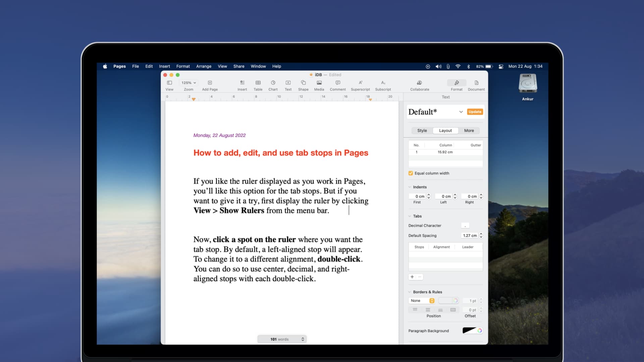The height and width of the screenshot is (362, 644).
Task: Open the File menu
Action: (x=136, y=66)
